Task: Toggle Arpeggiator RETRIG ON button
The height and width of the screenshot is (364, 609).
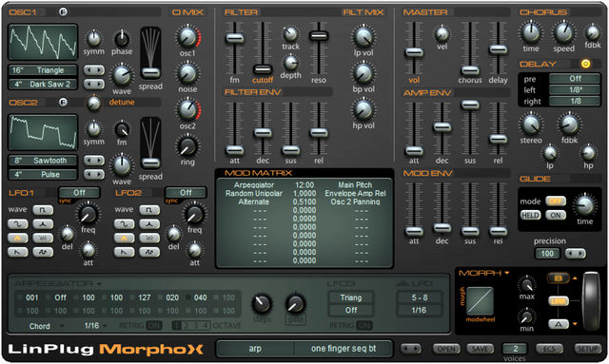Action: (154, 325)
